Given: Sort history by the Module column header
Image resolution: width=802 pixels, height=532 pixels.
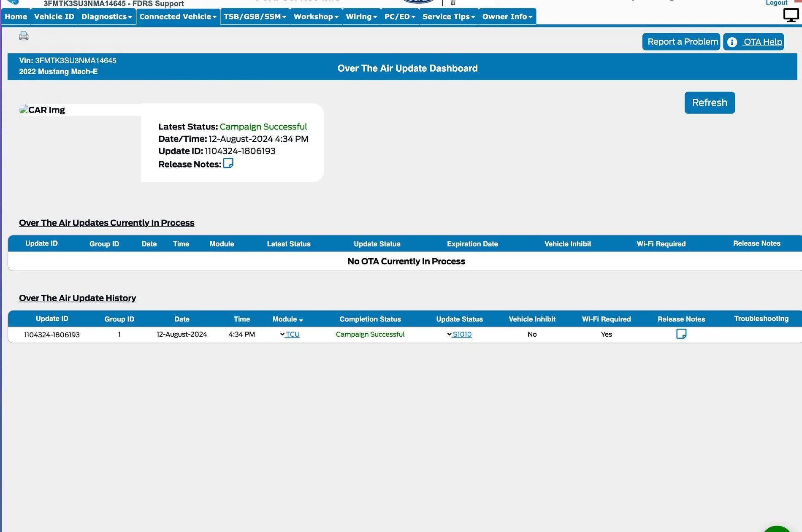Looking at the screenshot, I should click(287, 319).
